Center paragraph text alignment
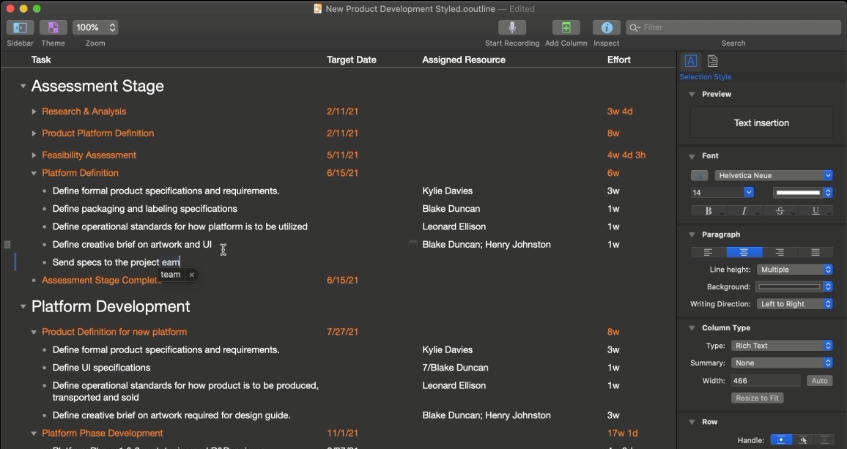 point(744,252)
